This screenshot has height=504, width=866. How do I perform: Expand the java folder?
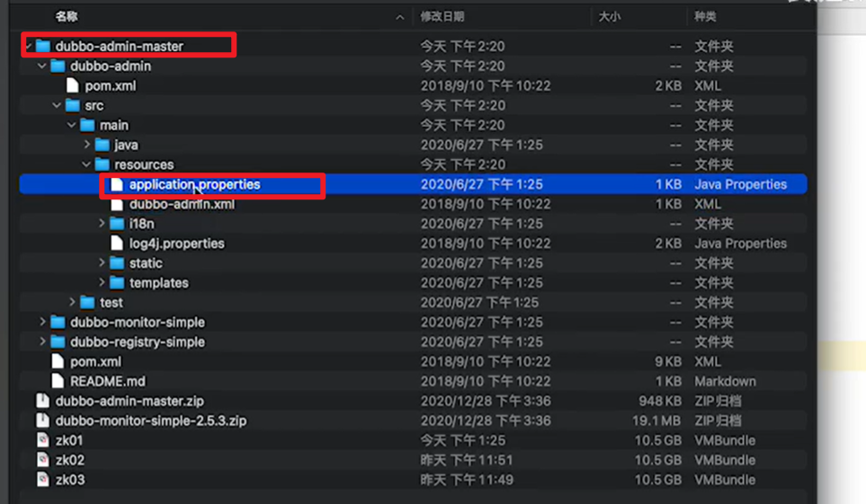(x=86, y=145)
